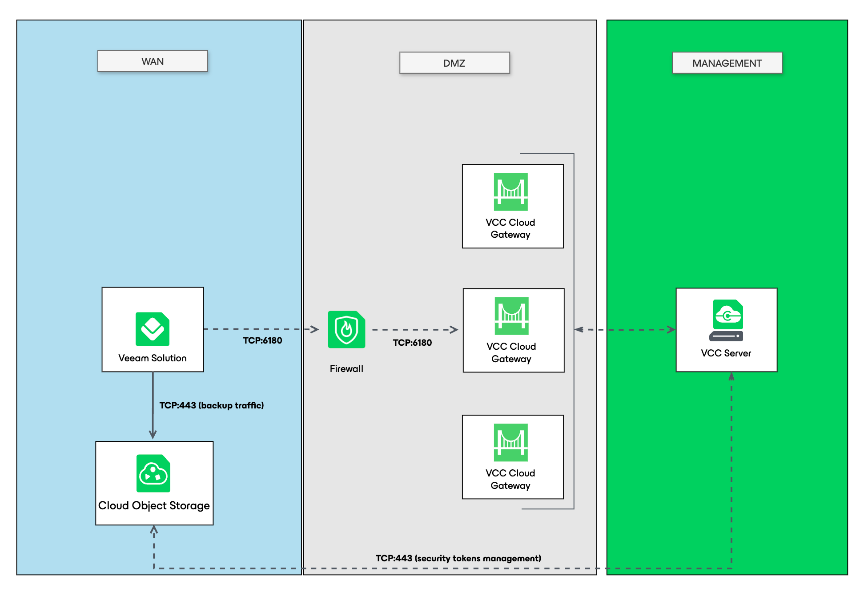Click the TCP:443 backup traffic label
Viewport: 868px width, 592px height.
(x=212, y=405)
